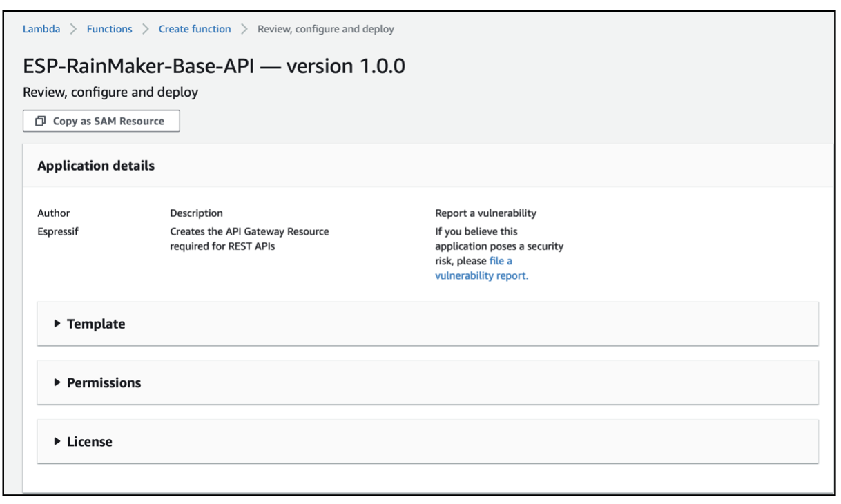Viewport: 841px width, 504px height.
Task: Click the Author label
Action: (x=54, y=213)
